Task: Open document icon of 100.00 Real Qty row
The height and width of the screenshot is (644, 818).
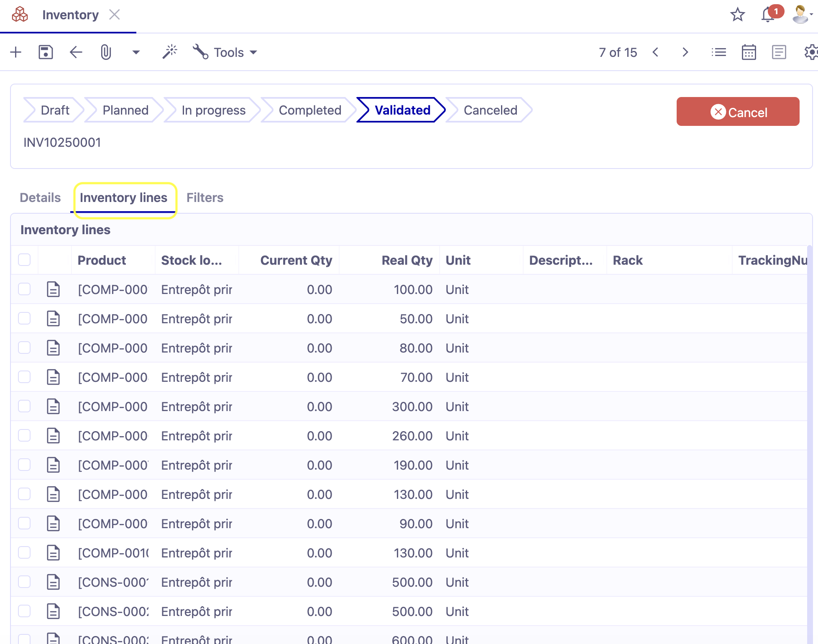Action: [53, 289]
